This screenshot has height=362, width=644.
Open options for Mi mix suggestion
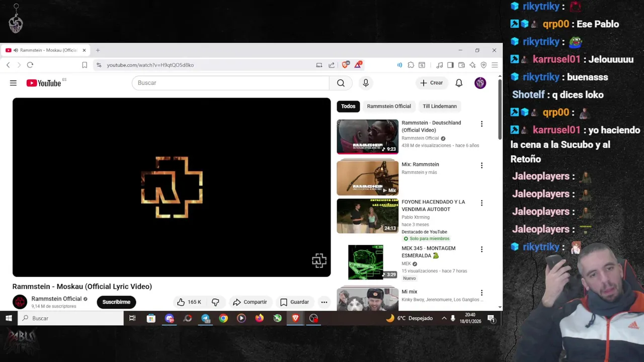tap(481, 293)
